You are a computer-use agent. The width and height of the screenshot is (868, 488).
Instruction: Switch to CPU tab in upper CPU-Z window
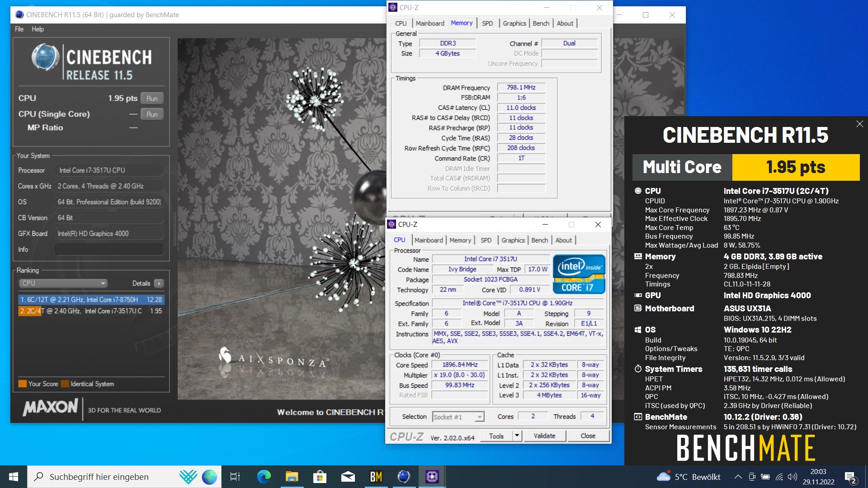click(x=401, y=23)
